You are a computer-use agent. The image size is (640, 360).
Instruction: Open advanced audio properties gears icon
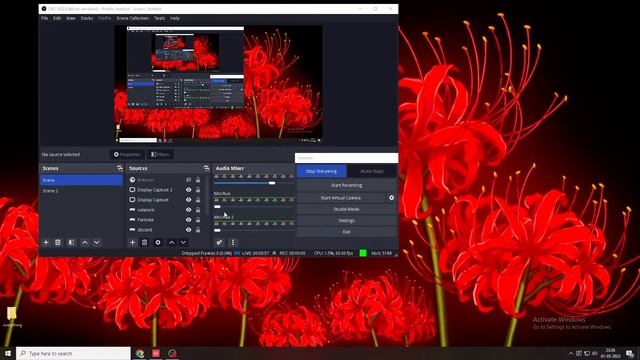pyautogui.click(x=219, y=242)
